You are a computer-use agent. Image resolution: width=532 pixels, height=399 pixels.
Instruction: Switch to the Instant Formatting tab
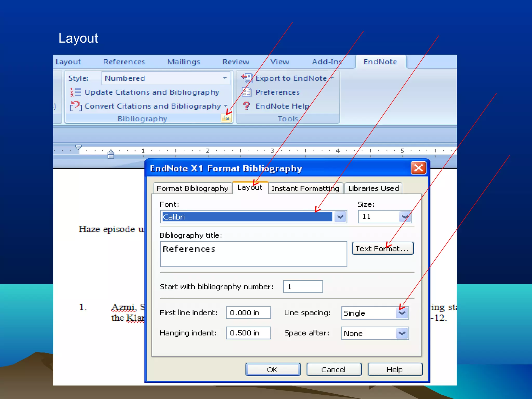click(305, 188)
